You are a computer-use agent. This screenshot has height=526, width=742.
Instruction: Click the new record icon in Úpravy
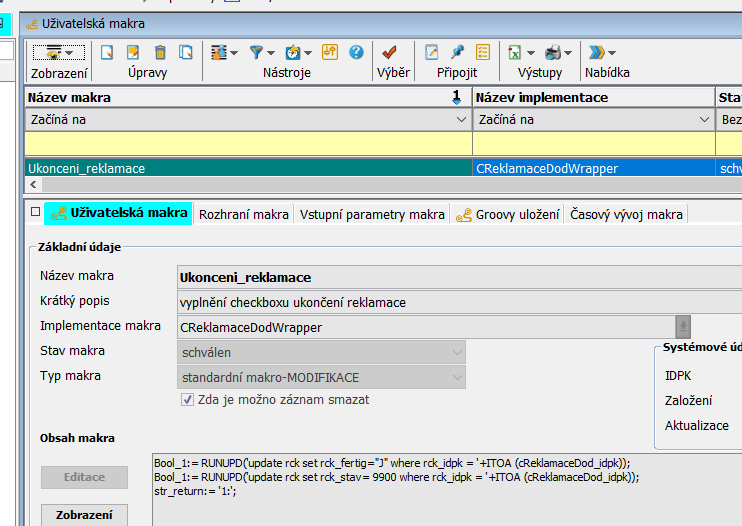point(107,52)
